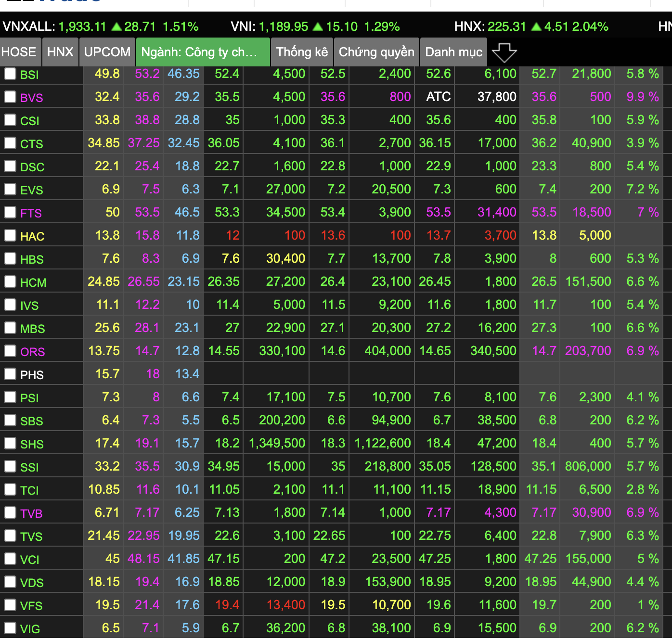Click the 31,400 volume in FTS row

tap(497, 212)
